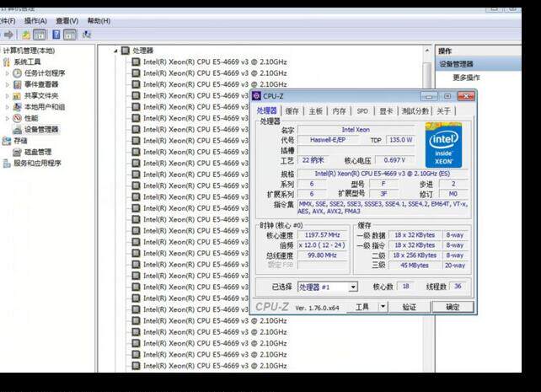Click 更多操作 in the actions pane

pyautogui.click(x=466, y=78)
